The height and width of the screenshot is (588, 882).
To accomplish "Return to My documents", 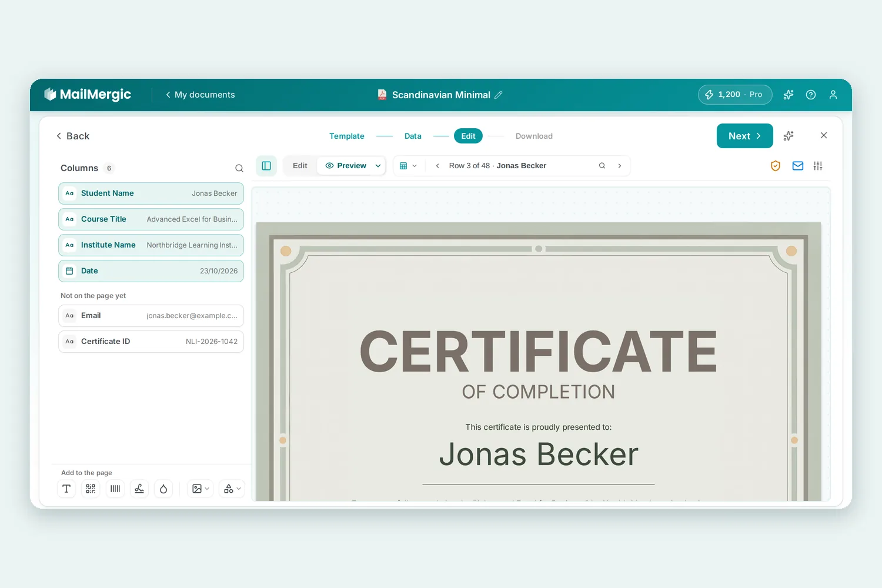I will pyautogui.click(x=200, y=95).
